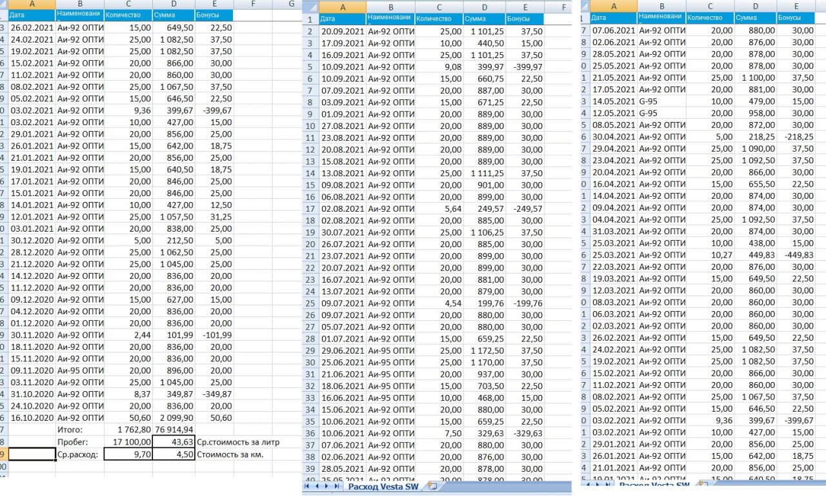Click the previous sheet navigation arrow
826x504 pixels.
click(x=316, y=487)
